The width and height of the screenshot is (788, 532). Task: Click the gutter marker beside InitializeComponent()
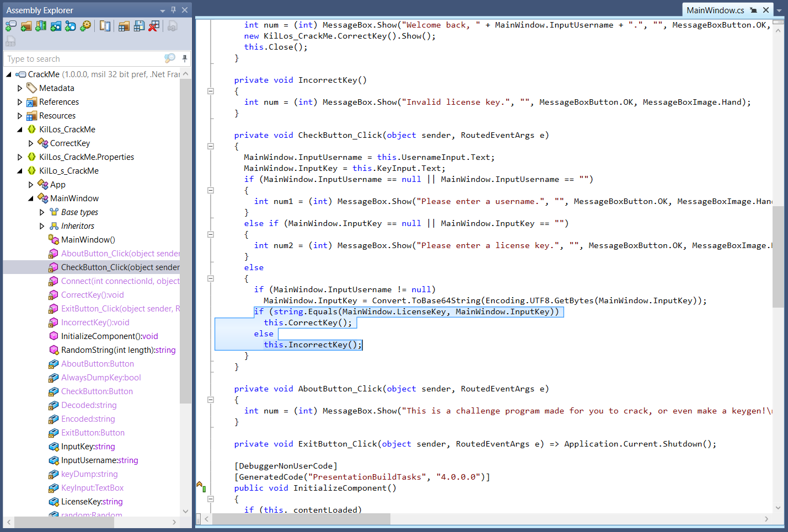coord(201,486)
